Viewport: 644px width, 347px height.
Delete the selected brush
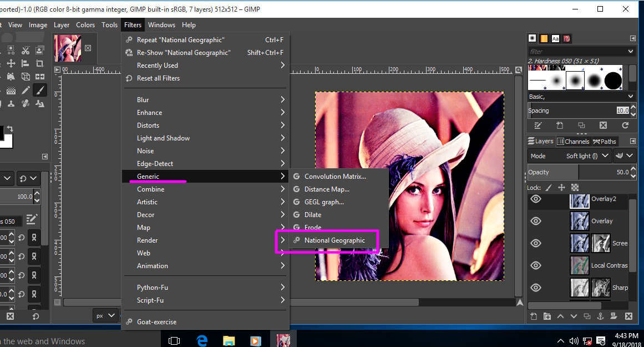tap(603, 125)
